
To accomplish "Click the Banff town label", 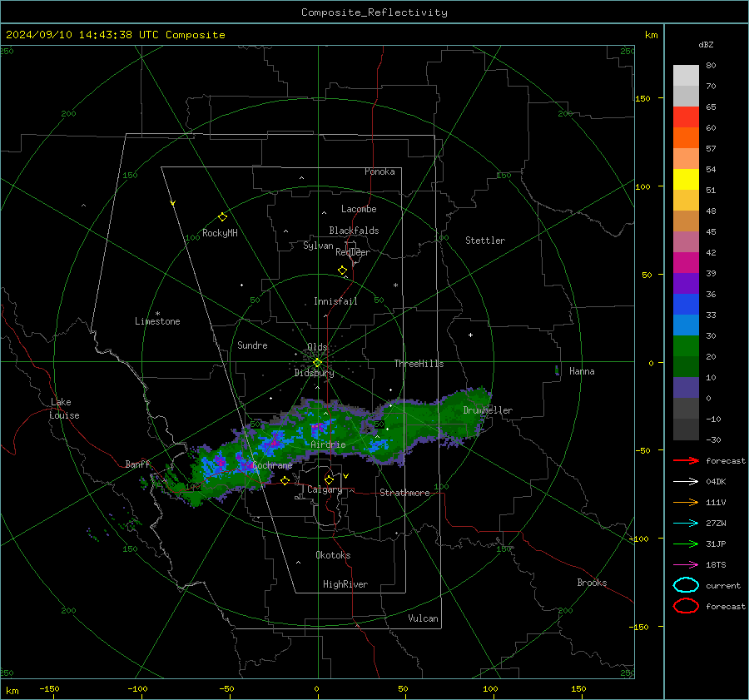I will click(137, 464).
